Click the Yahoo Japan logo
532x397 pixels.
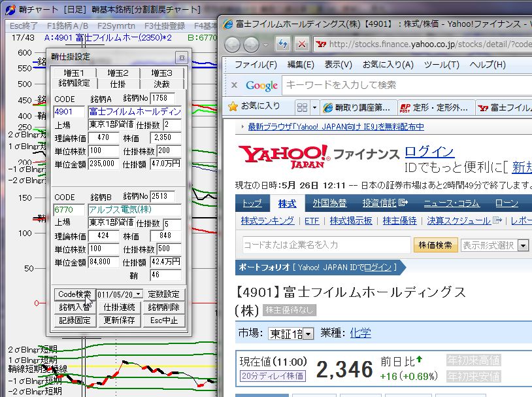(284, 156)
